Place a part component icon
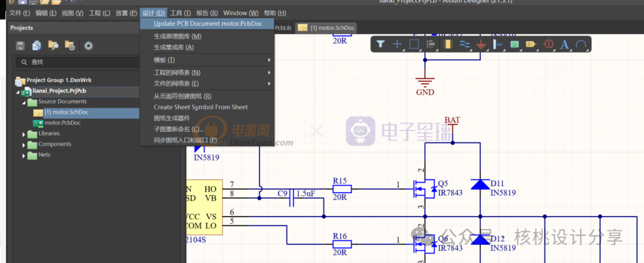Viewport: 644px width, 263px height. pyautogui.click(x=448, y=44)
